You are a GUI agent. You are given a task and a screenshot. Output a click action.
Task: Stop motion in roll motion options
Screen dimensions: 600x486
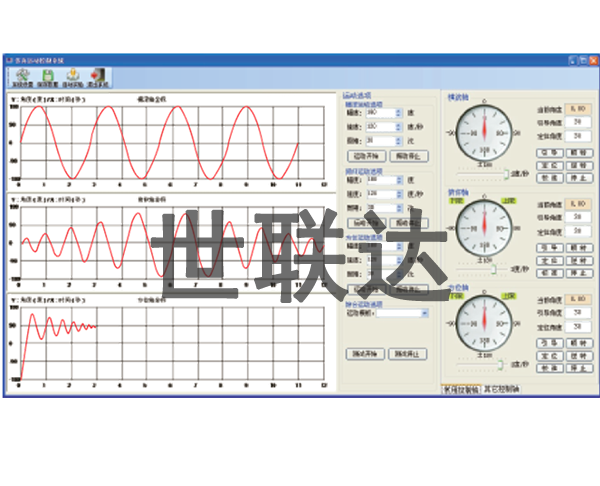pyautogui.click(x=409, y=156)
